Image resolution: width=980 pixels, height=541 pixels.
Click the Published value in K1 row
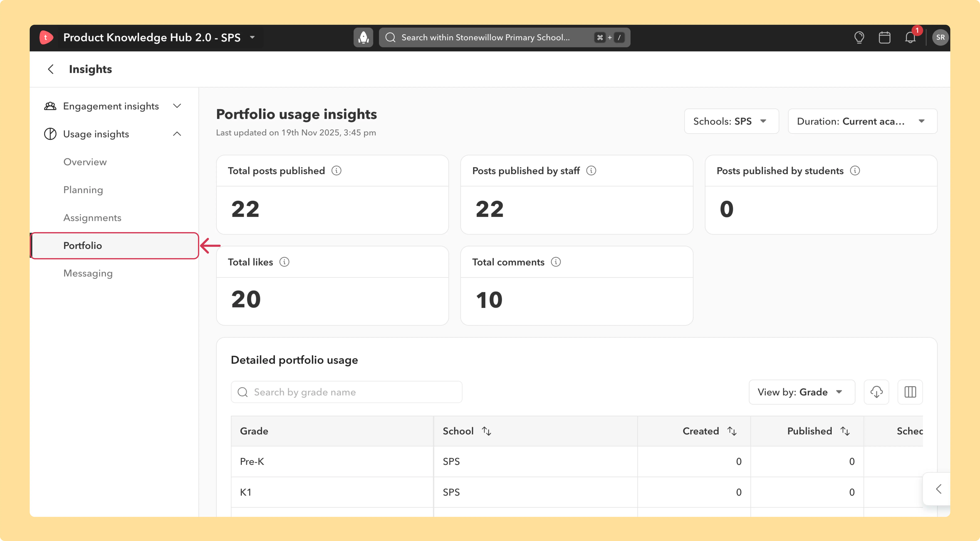852,492
